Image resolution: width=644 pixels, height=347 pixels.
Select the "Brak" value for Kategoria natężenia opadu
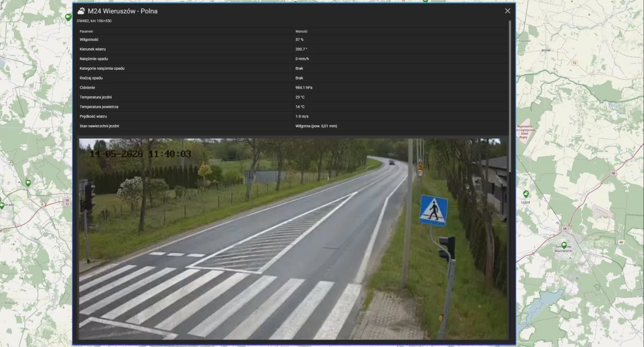click(x=299, y=68)
